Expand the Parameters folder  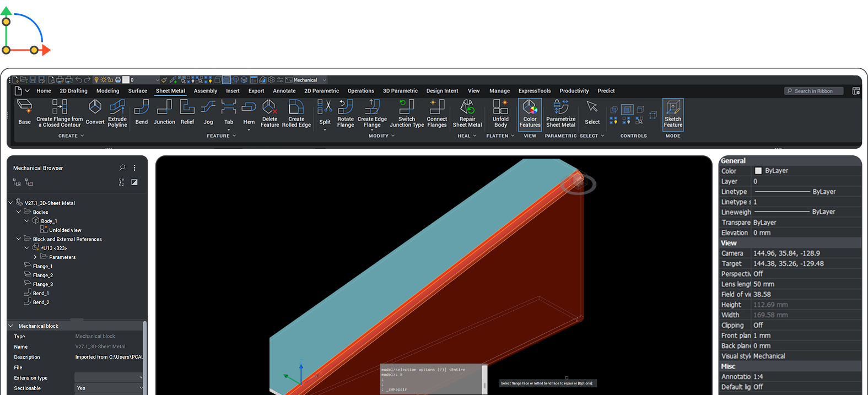click(35, 257)
